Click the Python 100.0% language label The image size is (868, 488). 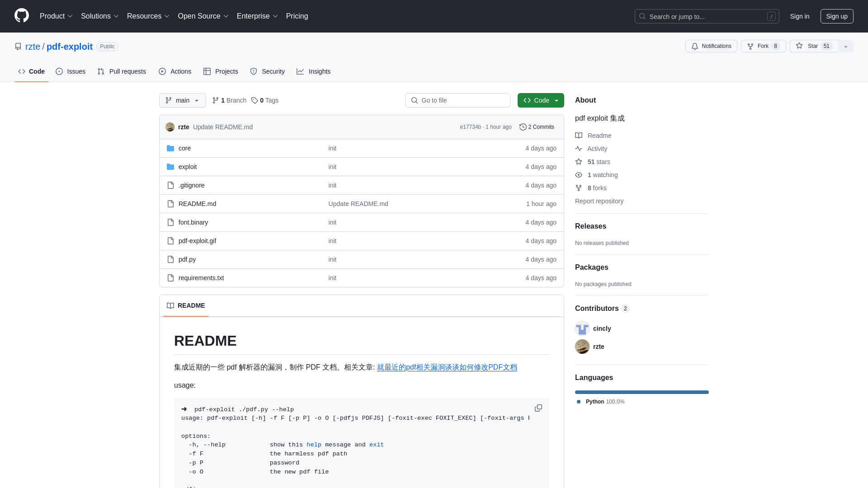point(600,402)
